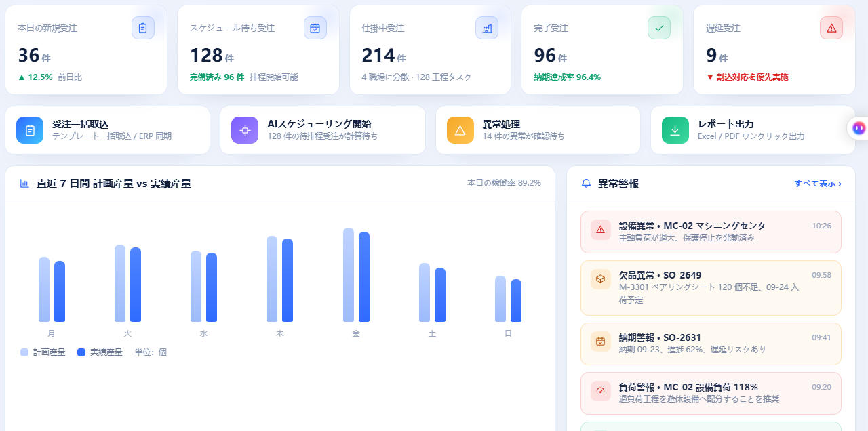Click bar chart icon beside 直近 7 日間 title
The width and height of the screenshot is (868, 431).
pos(24,184)
